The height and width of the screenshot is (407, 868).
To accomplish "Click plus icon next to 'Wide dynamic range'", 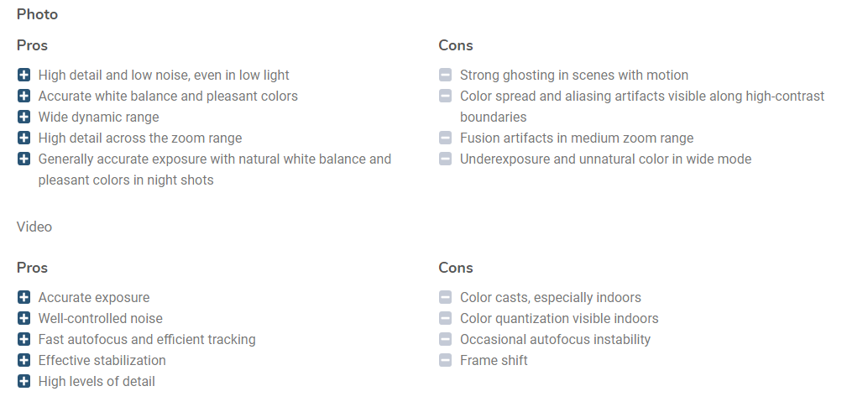I will 24,117.
